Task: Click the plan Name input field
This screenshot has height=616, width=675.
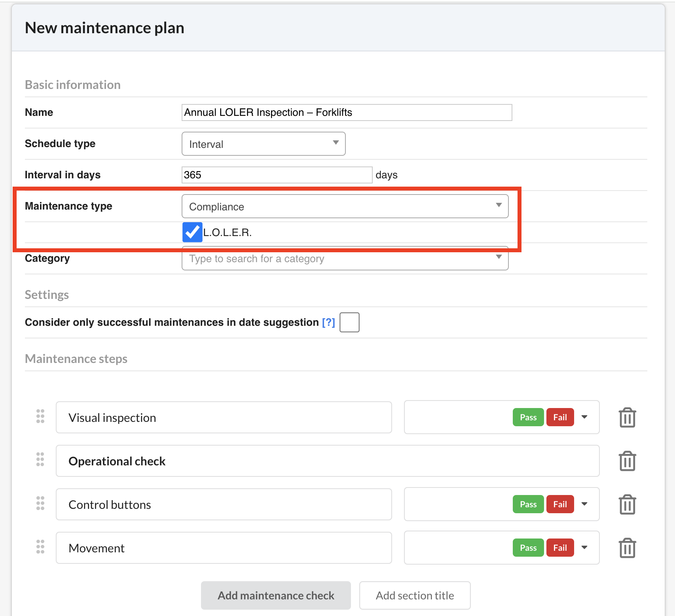Action: 347,113
